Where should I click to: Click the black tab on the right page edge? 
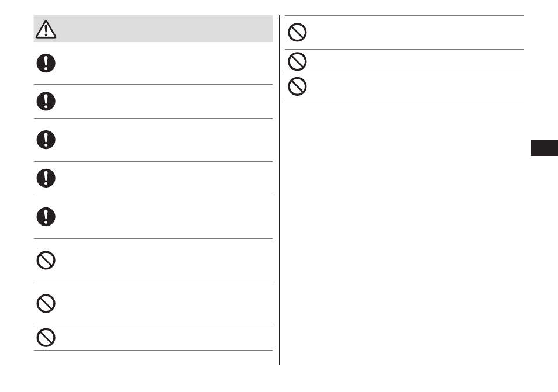click(544, 148)
